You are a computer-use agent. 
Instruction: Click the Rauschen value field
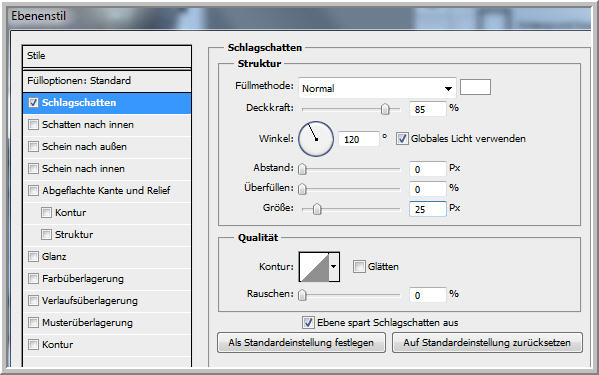pos(427,295)
